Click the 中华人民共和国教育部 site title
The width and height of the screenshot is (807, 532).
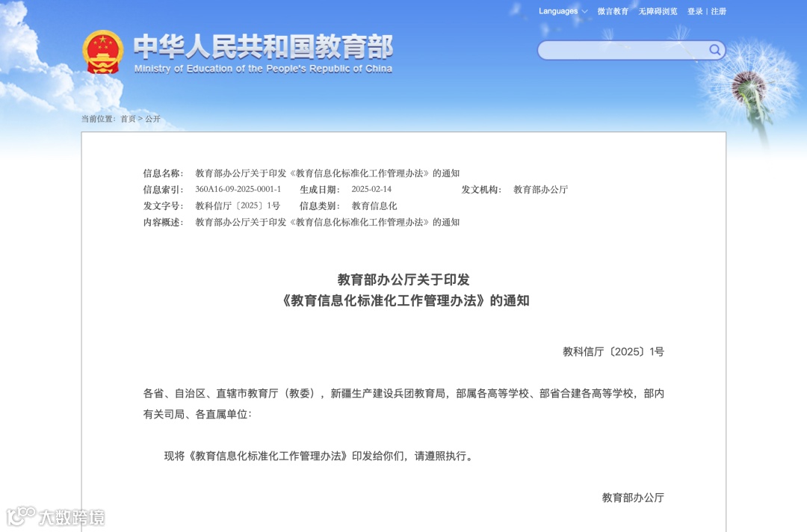pyautogui.click(x=264, y=47)
